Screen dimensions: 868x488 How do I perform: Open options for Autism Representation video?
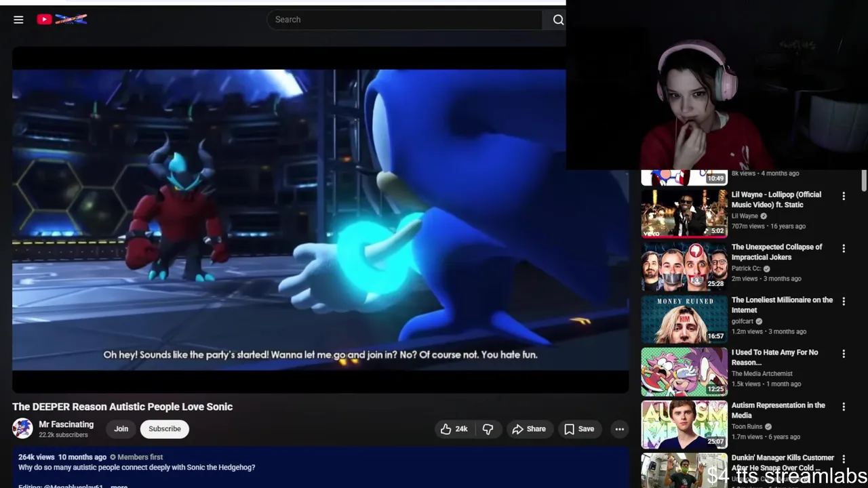coord(844,407)
